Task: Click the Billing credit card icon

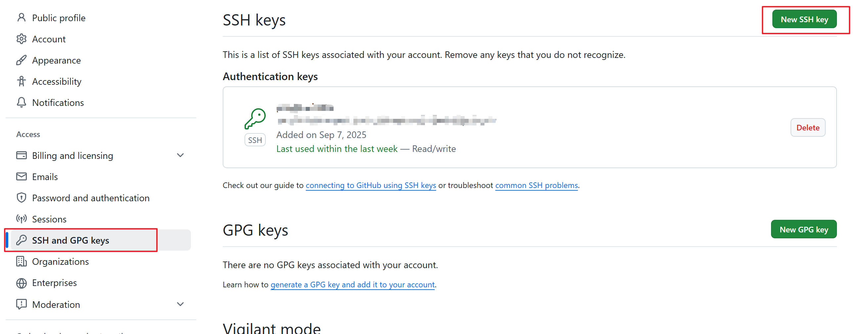Action: tap(21, 155)
